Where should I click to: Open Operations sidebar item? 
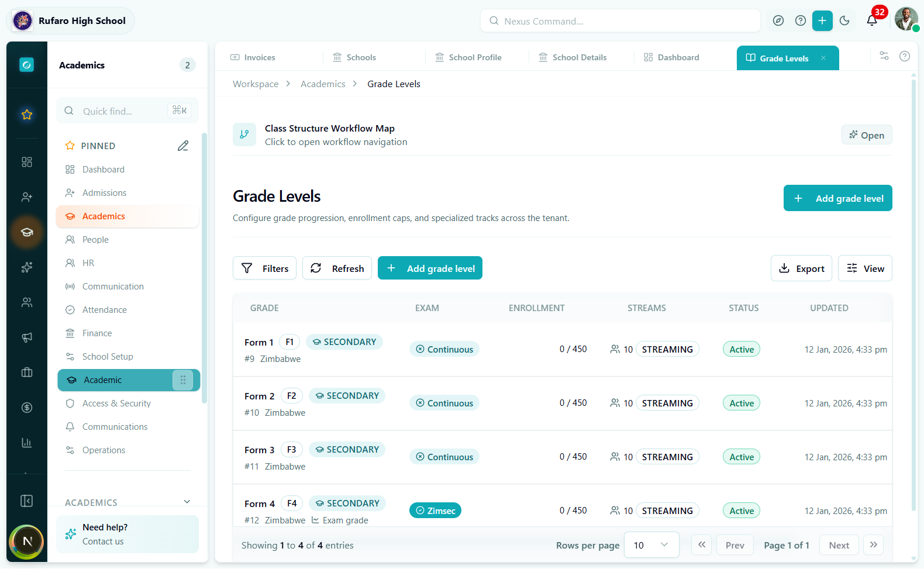pyautogui.click(x=127, y=450)
